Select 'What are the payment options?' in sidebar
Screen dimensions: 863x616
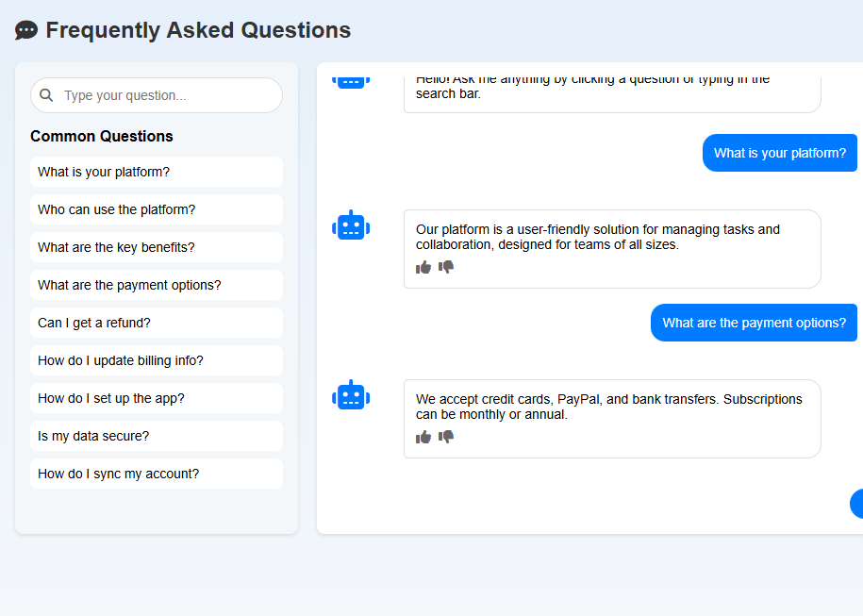tap(157, 285)
